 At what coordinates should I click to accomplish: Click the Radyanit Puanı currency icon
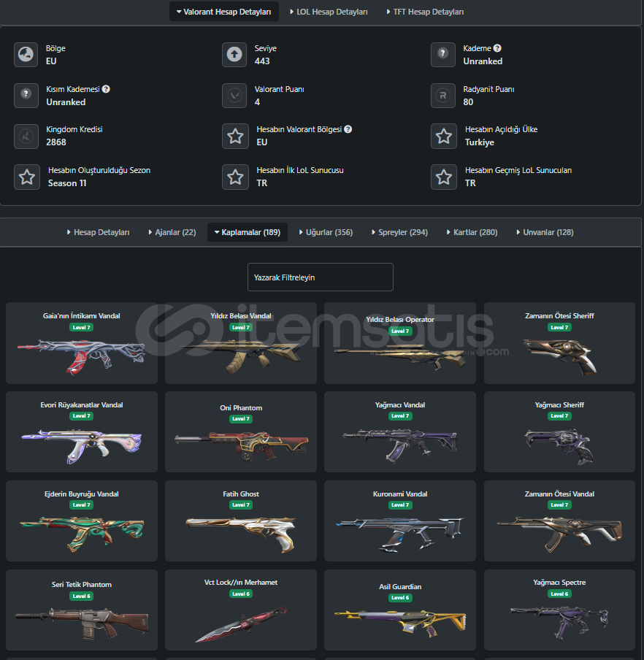click(442, 96)
